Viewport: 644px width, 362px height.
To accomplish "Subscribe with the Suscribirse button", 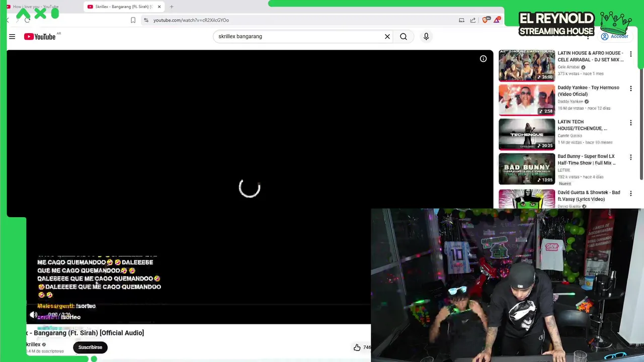I will tap(90, 347).
